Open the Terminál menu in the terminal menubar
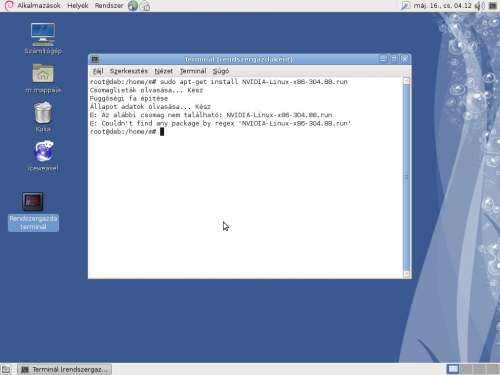 click(x=193, y=71)
